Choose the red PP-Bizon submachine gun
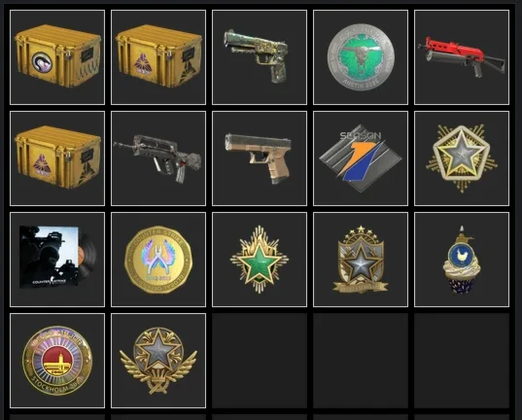The height and width of the screenshot is (420, 522). (x=462, y=57)
